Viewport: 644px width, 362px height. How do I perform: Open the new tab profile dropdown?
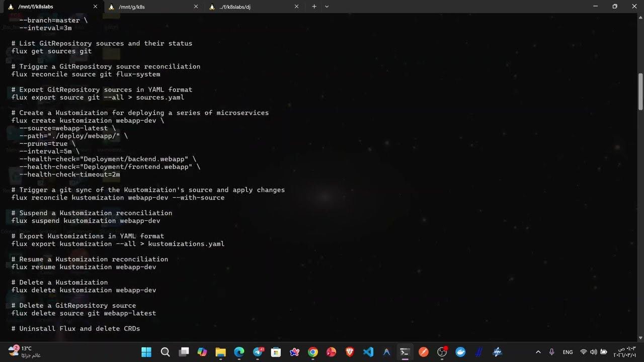(x=327, y=7)
